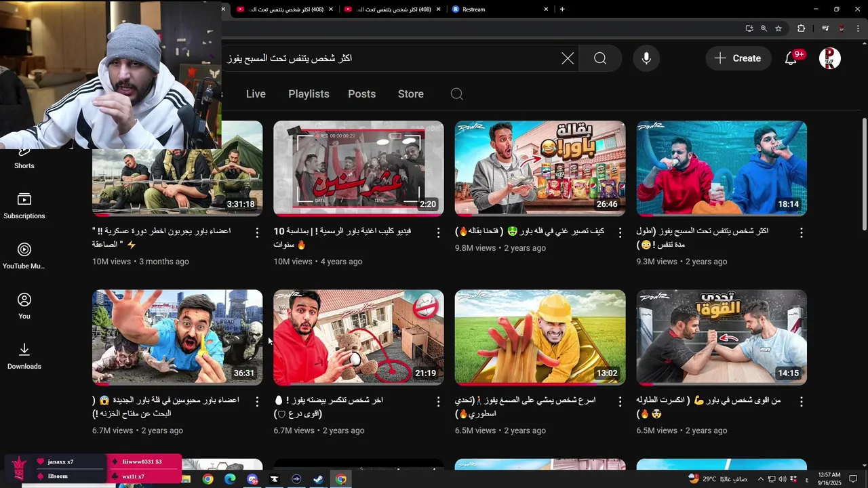Open the browser zoom magnifier icon
Viewport: 868px width, 488px height.
(x=764, y=28)
